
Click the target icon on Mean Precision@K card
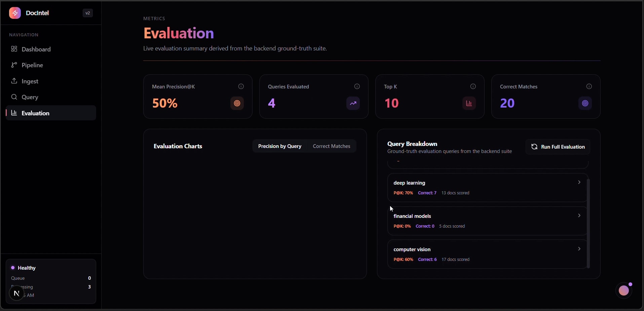point(237,103)
